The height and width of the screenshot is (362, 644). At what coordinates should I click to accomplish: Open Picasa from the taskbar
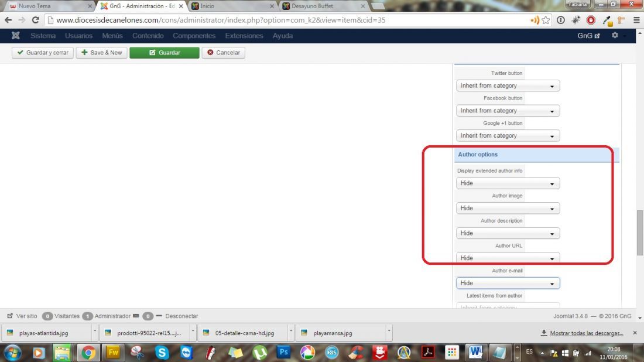point(307,353)
